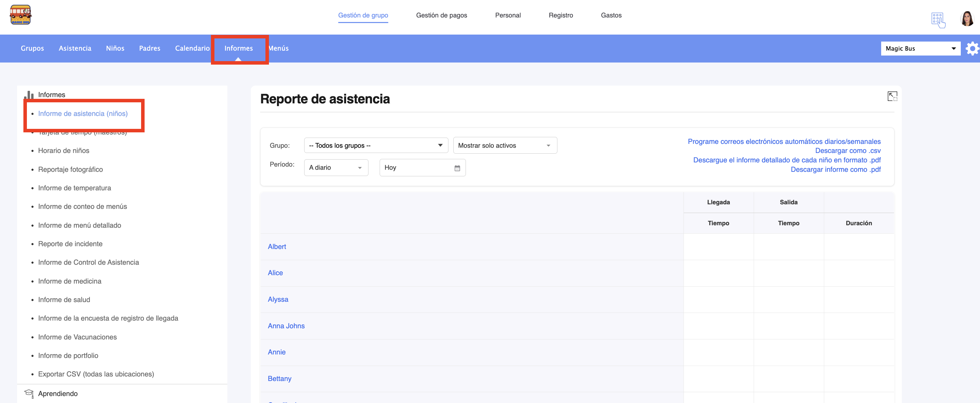Image resolution: width=980 pixels, height=403 pixels.
Task: Open the keypad check-in icon
Action: click(938, 20)
